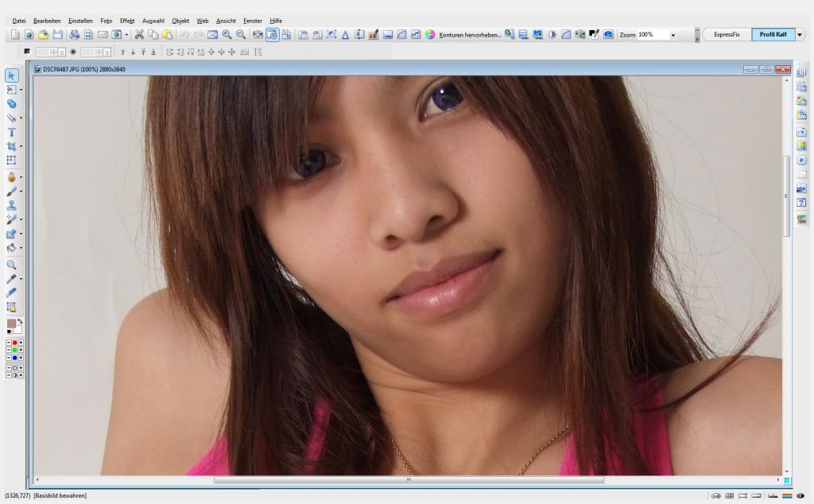Select the Crop tool

11,146
